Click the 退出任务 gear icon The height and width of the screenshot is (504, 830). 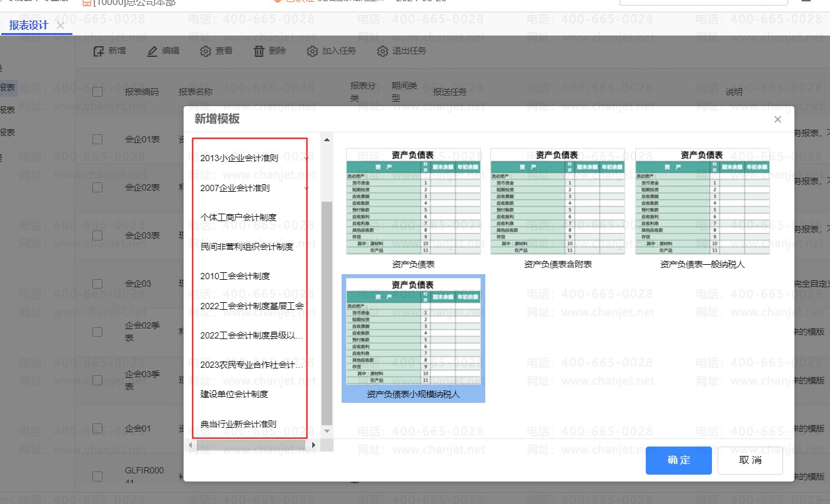click(x=382, y=51)
